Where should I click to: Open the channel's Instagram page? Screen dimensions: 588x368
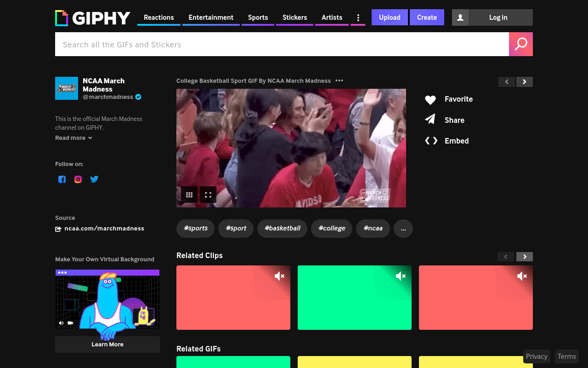point(78,179)
